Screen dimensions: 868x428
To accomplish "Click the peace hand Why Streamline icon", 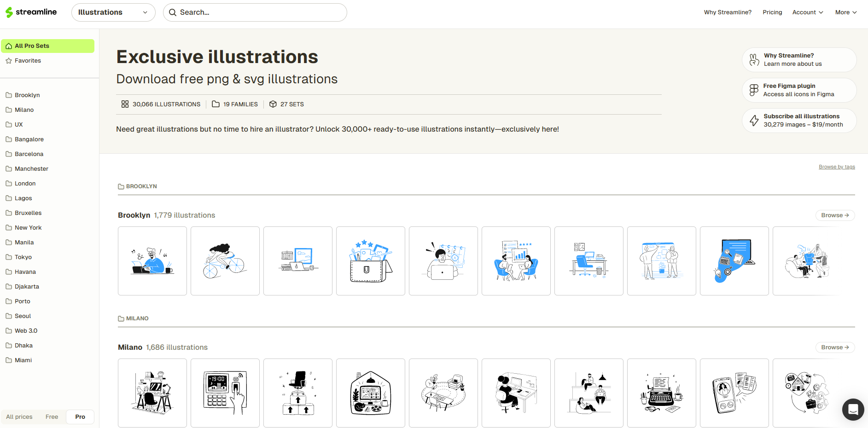I will 754,60.
